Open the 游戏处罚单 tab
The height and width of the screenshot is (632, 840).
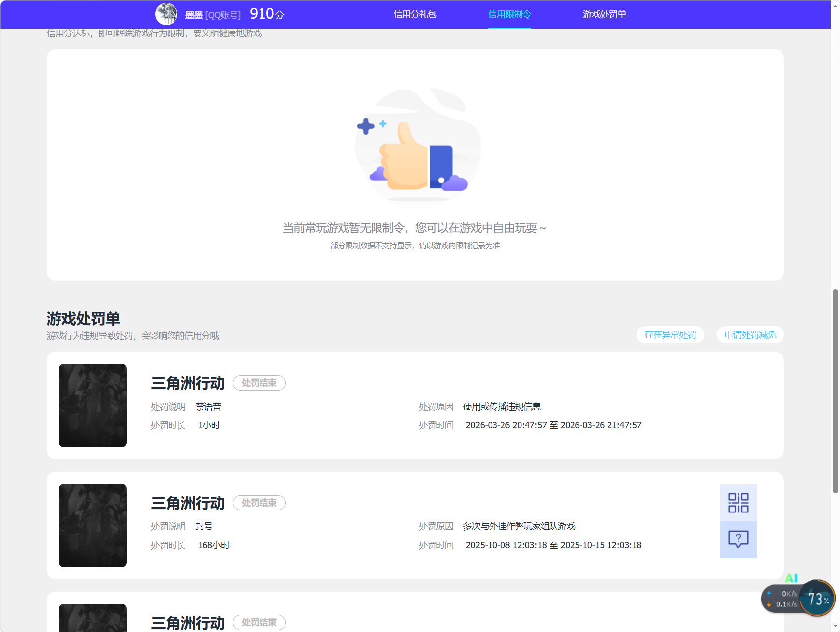pos(605,14)
